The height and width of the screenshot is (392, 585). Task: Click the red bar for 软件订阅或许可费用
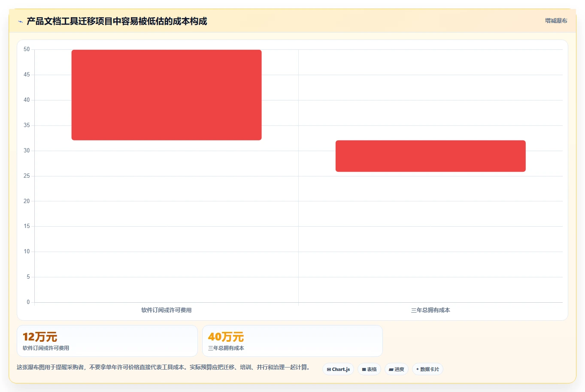coord(167,95)
